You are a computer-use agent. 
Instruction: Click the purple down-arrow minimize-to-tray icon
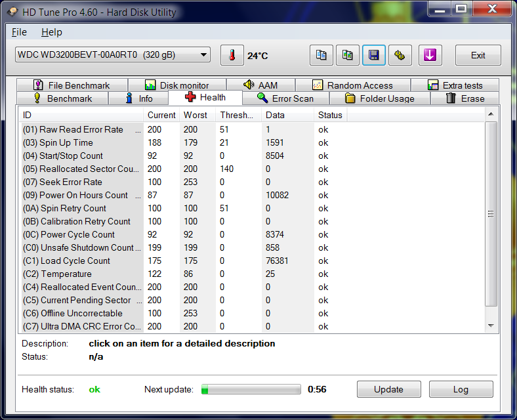coord(430,55)
